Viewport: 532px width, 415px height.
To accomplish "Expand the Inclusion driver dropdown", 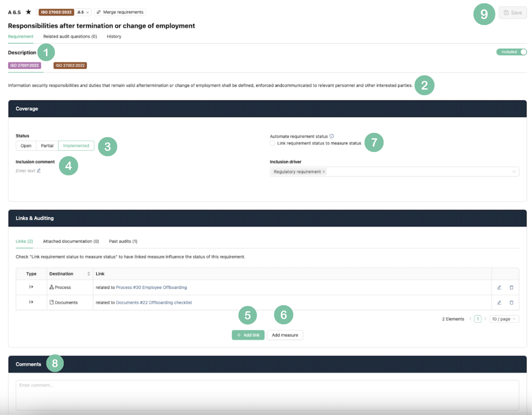I will pos(514,172).
